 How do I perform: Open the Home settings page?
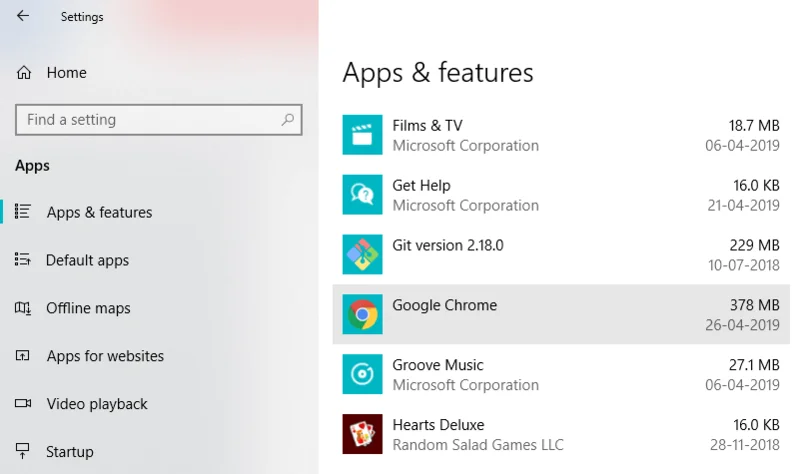click(66, 73)
